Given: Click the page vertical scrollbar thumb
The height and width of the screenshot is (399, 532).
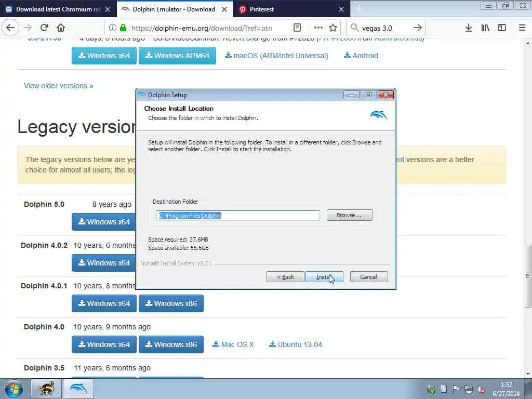Looking at the screenshot, I should (x=527, y=276).
